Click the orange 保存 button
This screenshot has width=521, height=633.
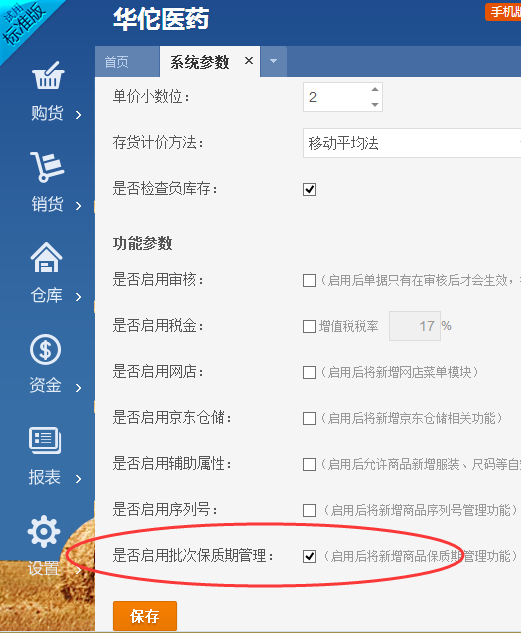tap(145, 616)
